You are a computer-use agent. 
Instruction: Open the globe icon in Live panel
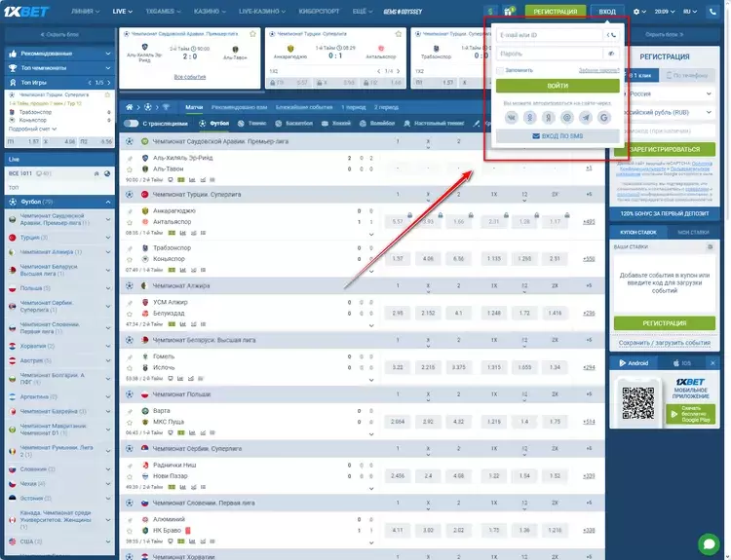[107, 173]
